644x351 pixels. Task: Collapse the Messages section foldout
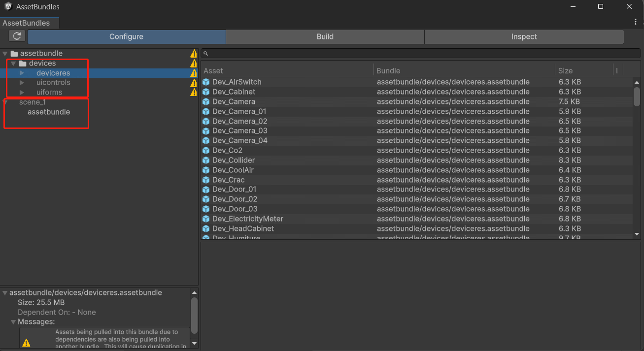(13, 322)
